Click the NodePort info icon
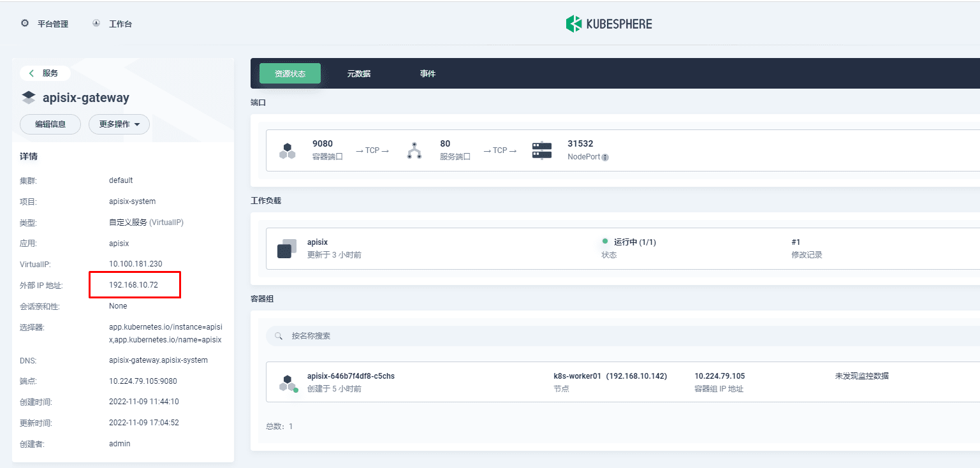This screenshot has height=468, width=980. point(605,157)
